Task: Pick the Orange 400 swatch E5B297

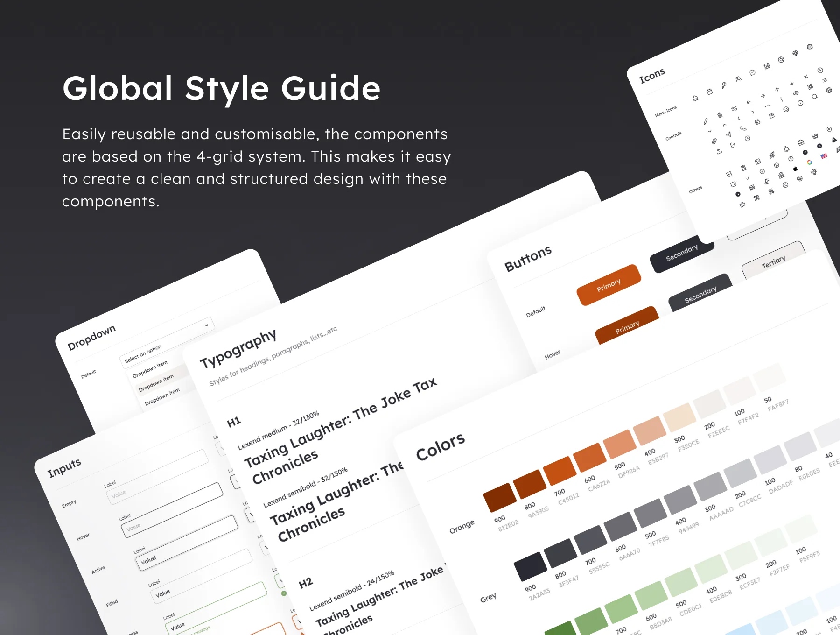Action: pyautogui.click(x=650, y=431)
